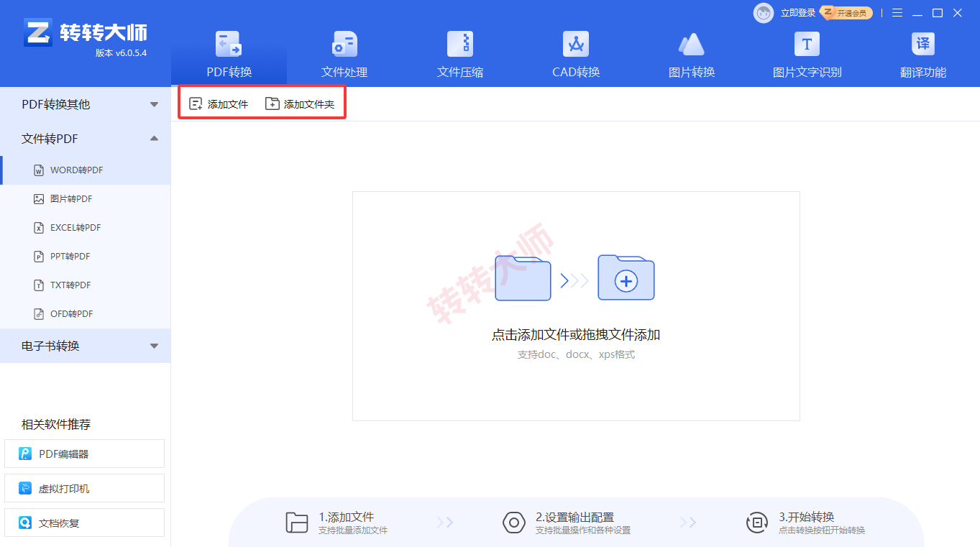The image size is (980, 547).
Task: Click the 支持doc、docx、xps格式 text
Action: click(x=576, y=355)
